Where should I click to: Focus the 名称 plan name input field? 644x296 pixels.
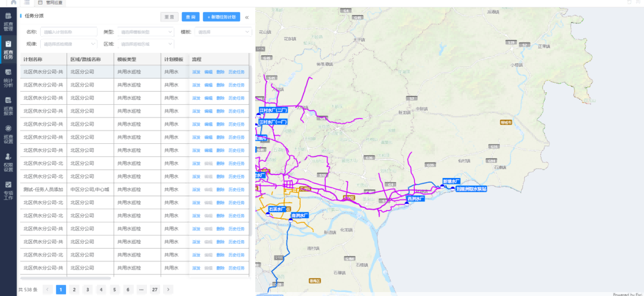click(x=69, y=32)
